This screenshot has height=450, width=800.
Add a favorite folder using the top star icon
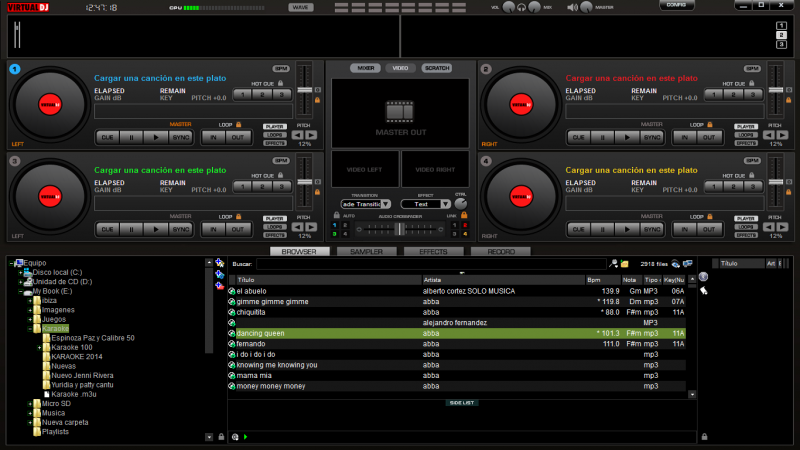coord(220,263)
